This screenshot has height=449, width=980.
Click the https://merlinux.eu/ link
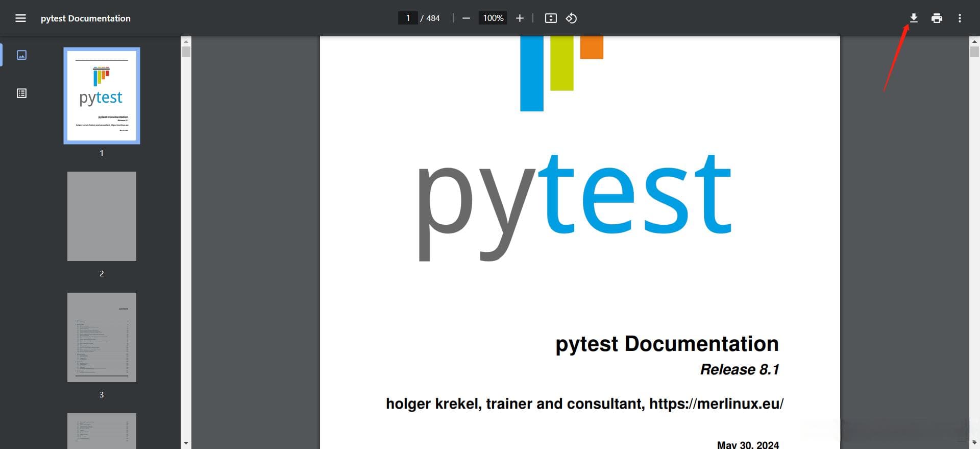717,404
